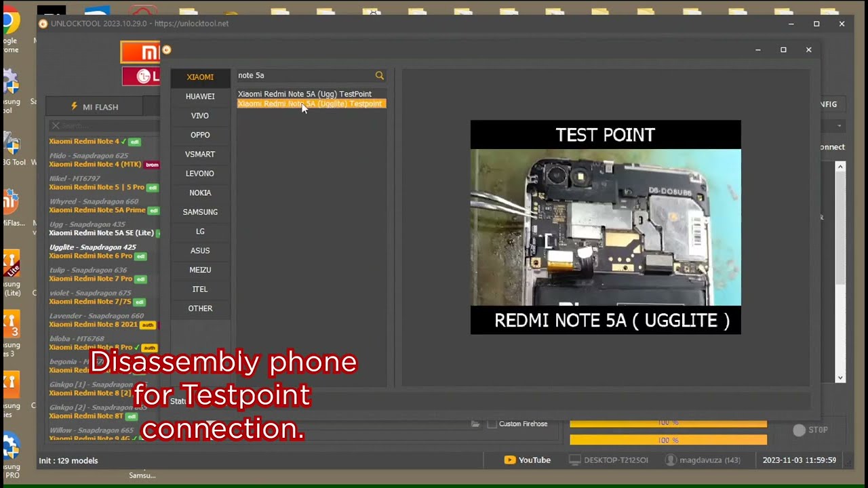
Task: Toggle the Custom Firehose checkbox
Action: click(x=492, y=424)
